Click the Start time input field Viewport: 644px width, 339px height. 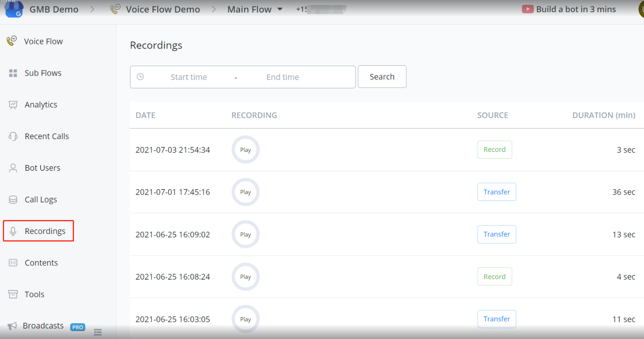tap(188, 77)
